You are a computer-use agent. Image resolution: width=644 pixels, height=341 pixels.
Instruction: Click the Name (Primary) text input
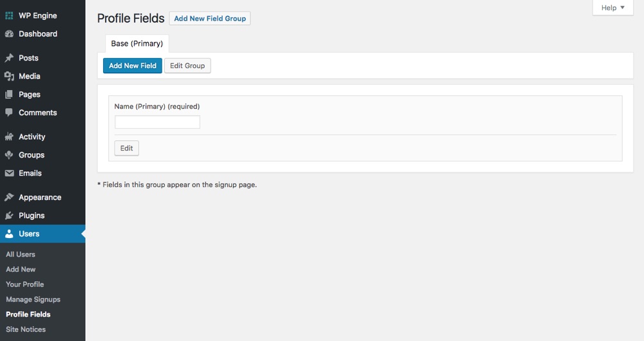click(x=157, y=122)
